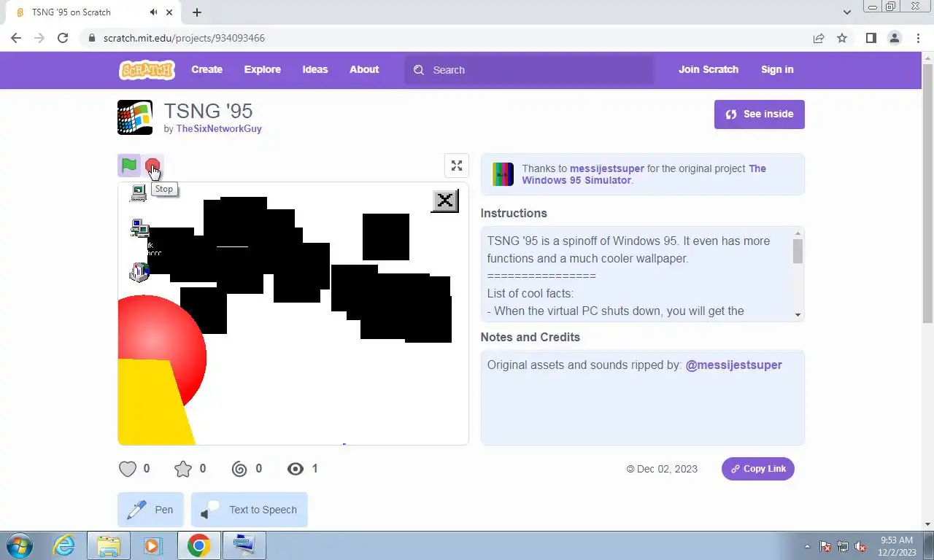Open the About page
Screen dimensions: 934x560
tap(364, 69)
